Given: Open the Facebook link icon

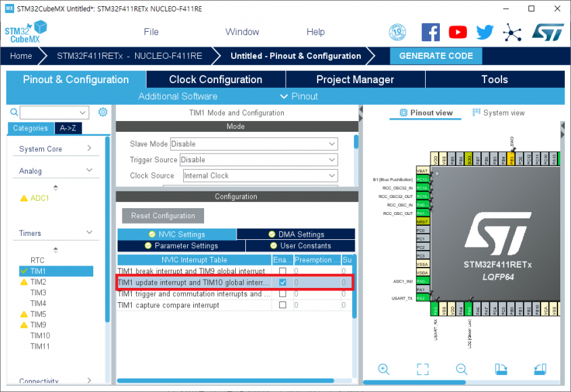Looking at the screenshot, I should pos(430,32).
